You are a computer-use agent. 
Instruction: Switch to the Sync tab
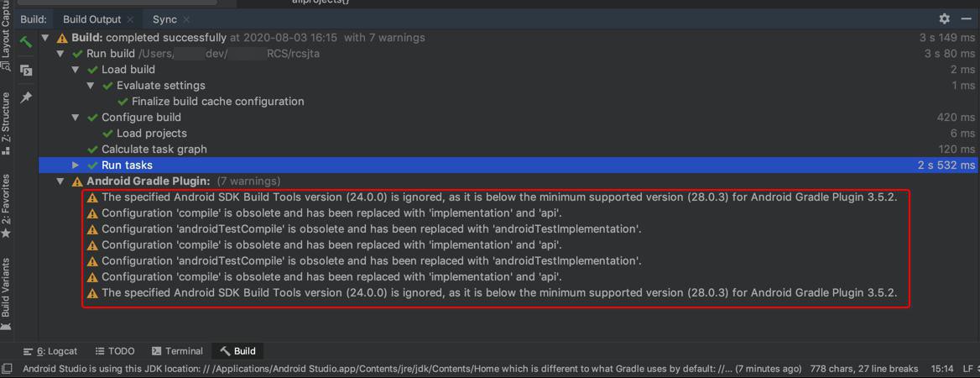click(x=164, y=19)
